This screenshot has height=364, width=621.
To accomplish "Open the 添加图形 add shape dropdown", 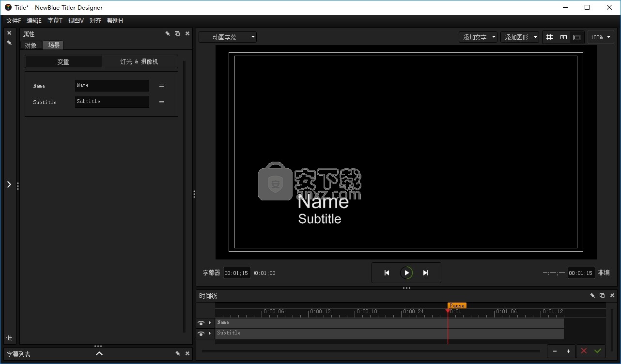I will 520,37.
